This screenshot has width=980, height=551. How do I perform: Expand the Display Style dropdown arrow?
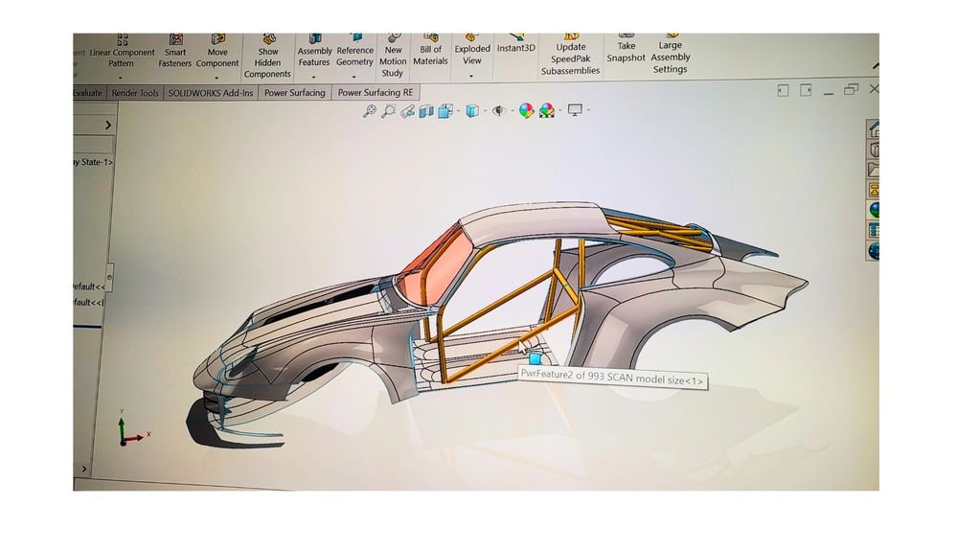485,111
